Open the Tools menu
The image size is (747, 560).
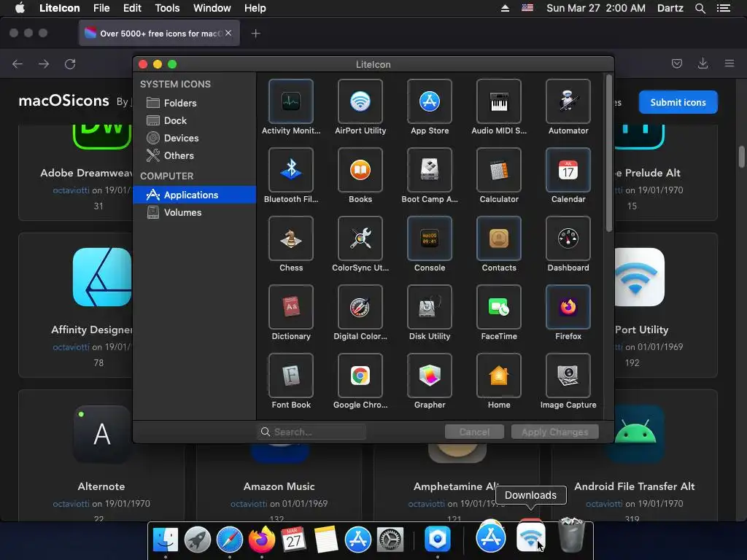coord(167,8)
